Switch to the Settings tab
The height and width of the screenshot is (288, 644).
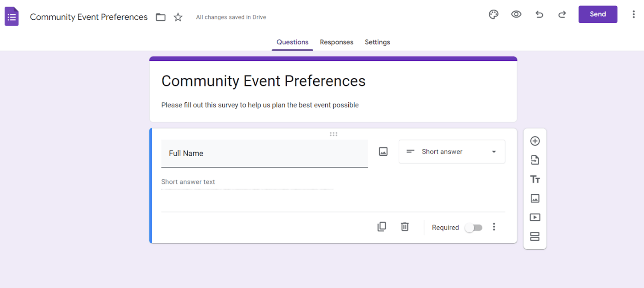click(377, 42)
